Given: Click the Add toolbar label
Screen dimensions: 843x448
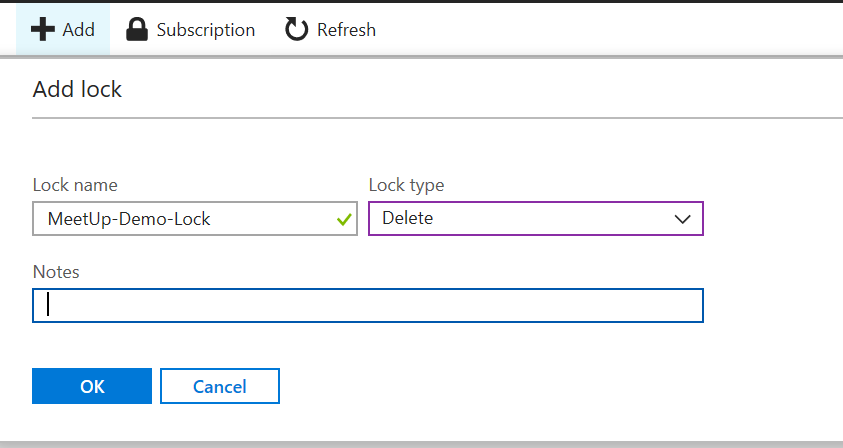Looking at the screenshot, I should tap(78, 29).
